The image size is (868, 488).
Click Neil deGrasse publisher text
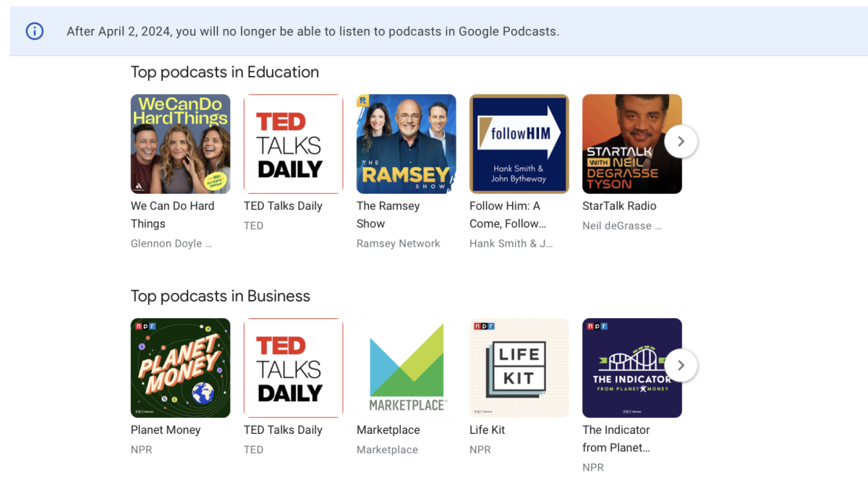(x=622, y=226)
